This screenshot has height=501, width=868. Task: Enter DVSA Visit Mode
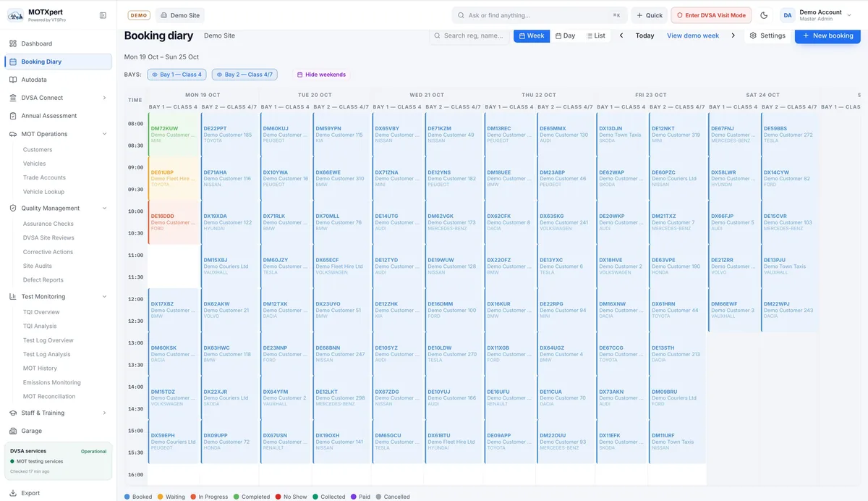[x=711, y=15]
